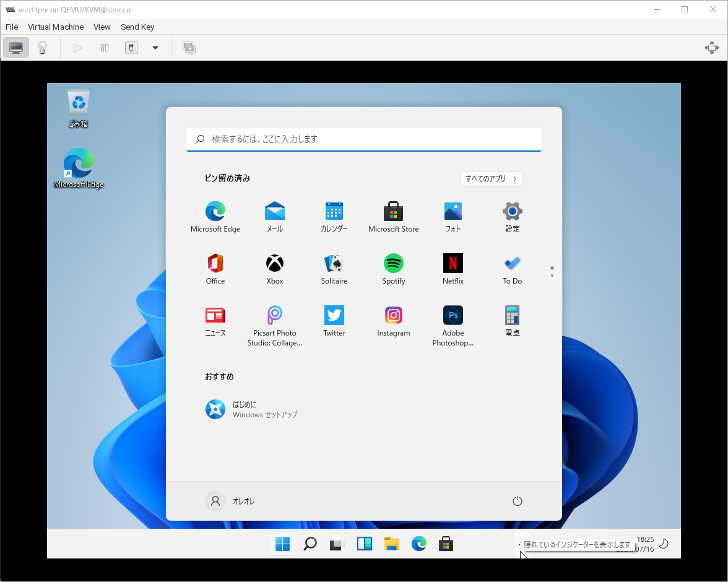Pause the virtual machine
The image size is (728, 582).
tap(105, 48)
